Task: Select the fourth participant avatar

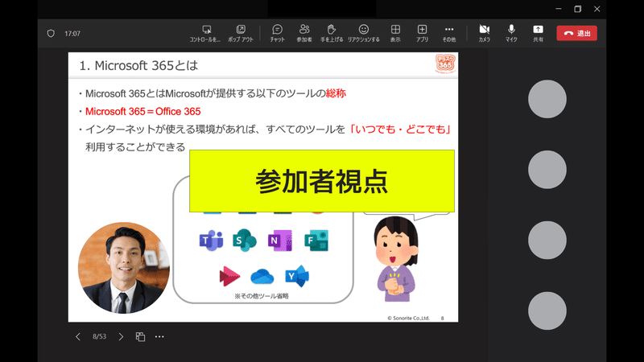Action: click(547, 311)
